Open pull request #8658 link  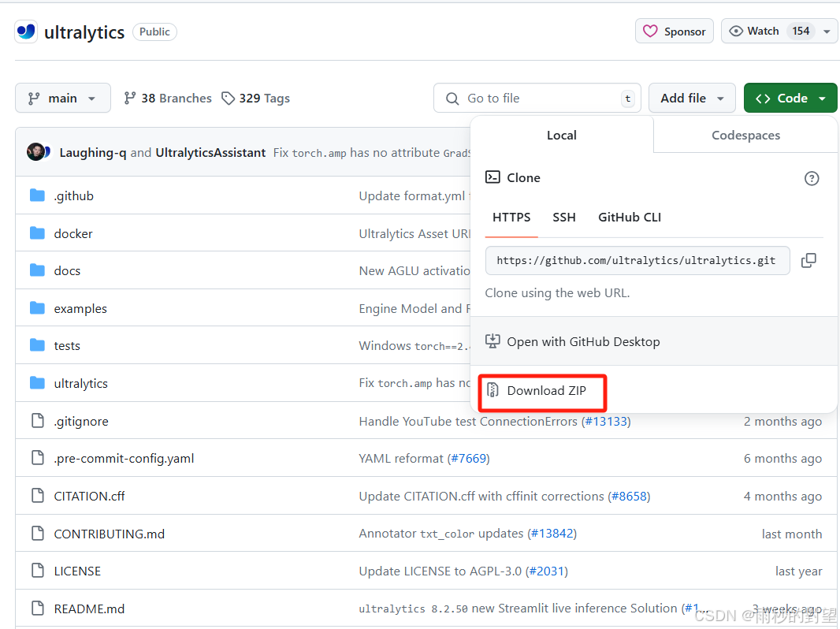(629, 496)
